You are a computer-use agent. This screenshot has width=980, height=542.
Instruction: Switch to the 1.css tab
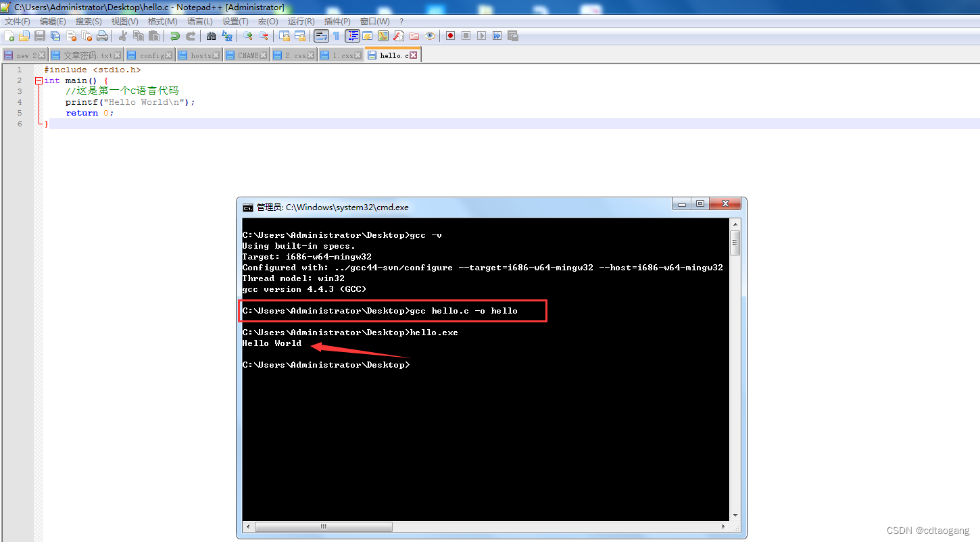pyautogui.click(x=341, y=55)
